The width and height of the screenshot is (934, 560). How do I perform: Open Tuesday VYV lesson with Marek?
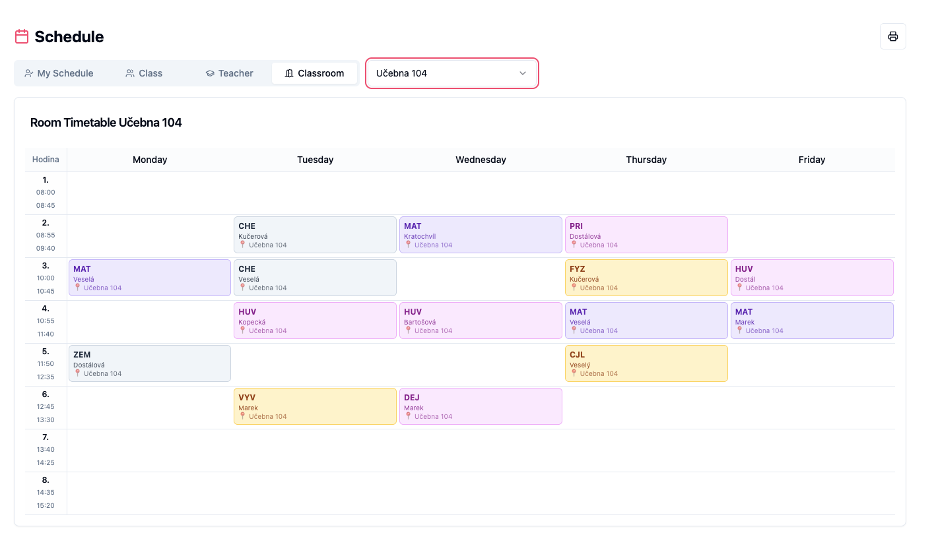316,406
